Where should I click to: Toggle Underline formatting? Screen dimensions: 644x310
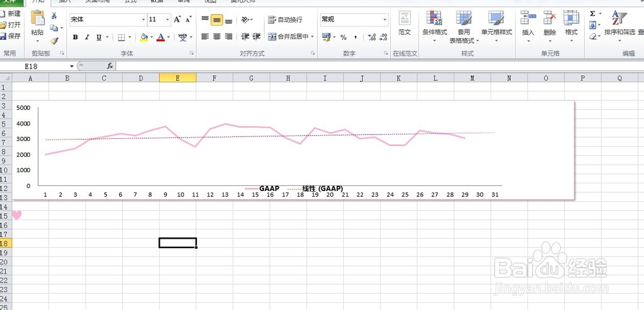tap(99, 37)
